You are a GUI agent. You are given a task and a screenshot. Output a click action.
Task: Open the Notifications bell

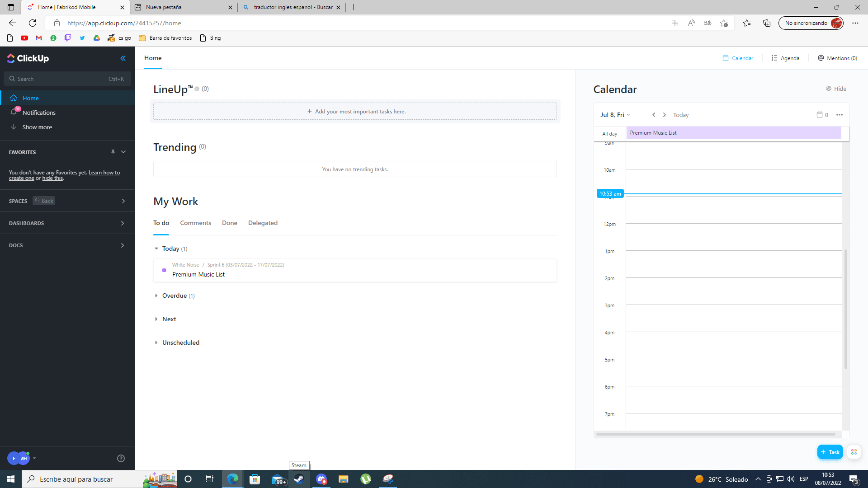pyautogui.click(x=14, y=112)
